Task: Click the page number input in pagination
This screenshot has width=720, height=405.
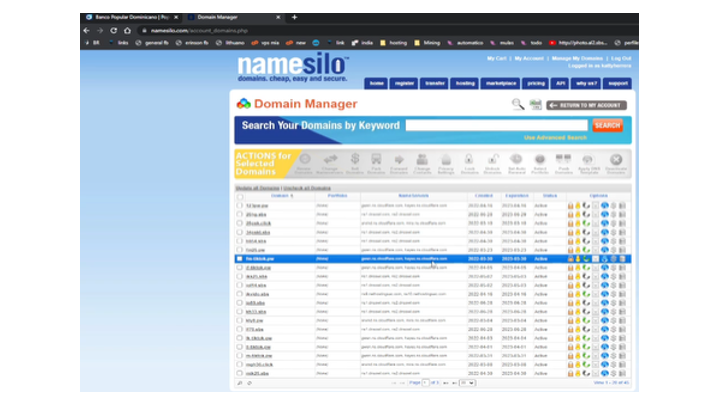Action: click(426, 383)
